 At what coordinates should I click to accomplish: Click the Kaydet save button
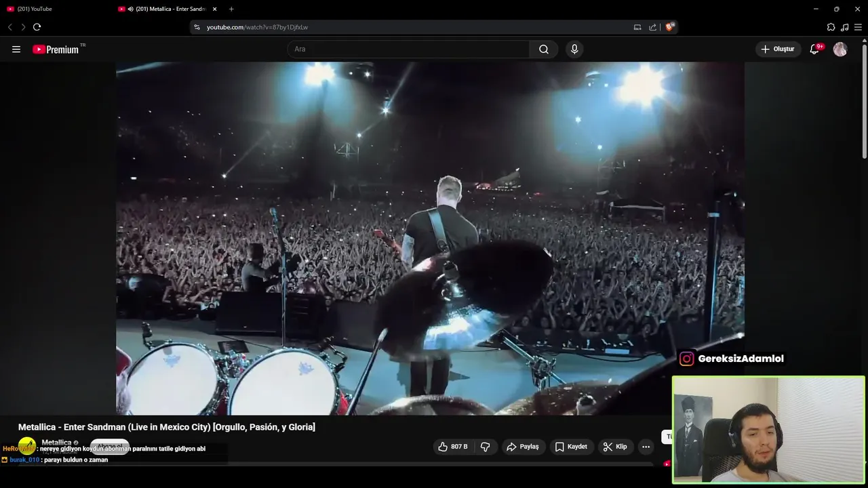(571, 447)
